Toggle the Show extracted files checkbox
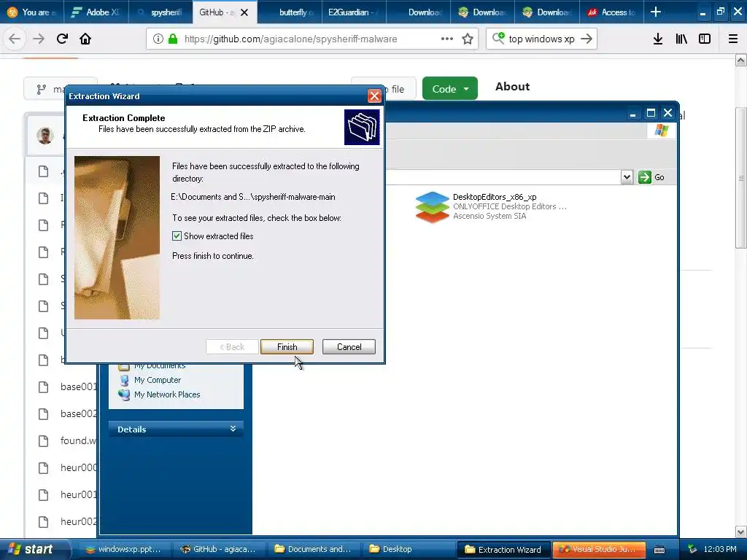This screenshot has width=747, height=560. [x=177, y=236]
